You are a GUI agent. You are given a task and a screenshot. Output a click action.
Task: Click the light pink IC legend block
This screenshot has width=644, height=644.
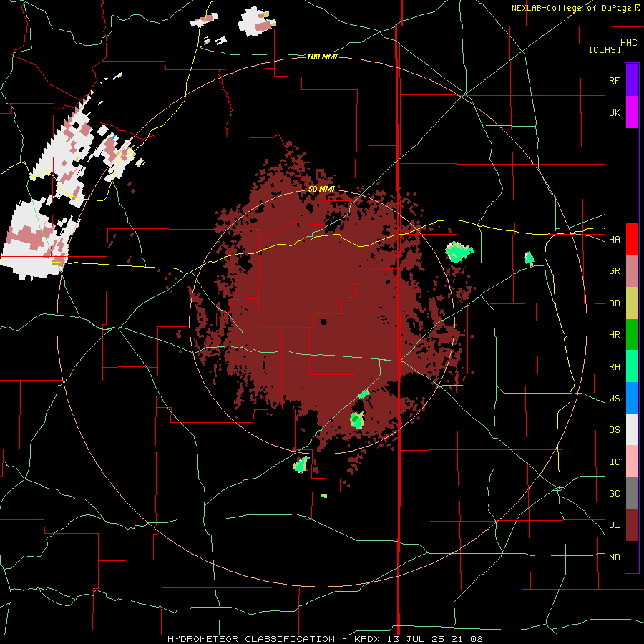tap(632, 462)
